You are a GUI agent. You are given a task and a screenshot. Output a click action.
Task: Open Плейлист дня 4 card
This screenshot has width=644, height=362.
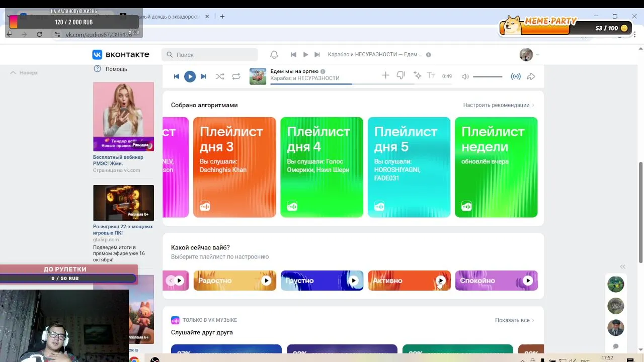(x=321, y=167)
